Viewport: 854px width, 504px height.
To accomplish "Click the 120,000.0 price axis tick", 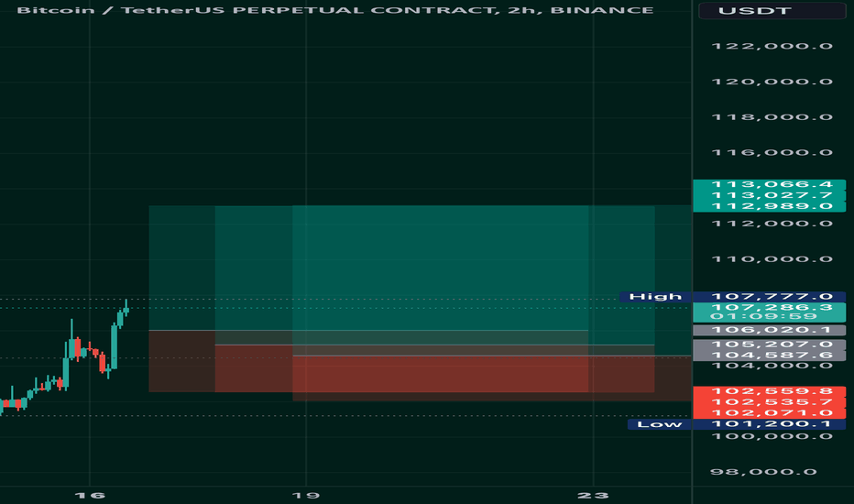I will click(772, 82).
